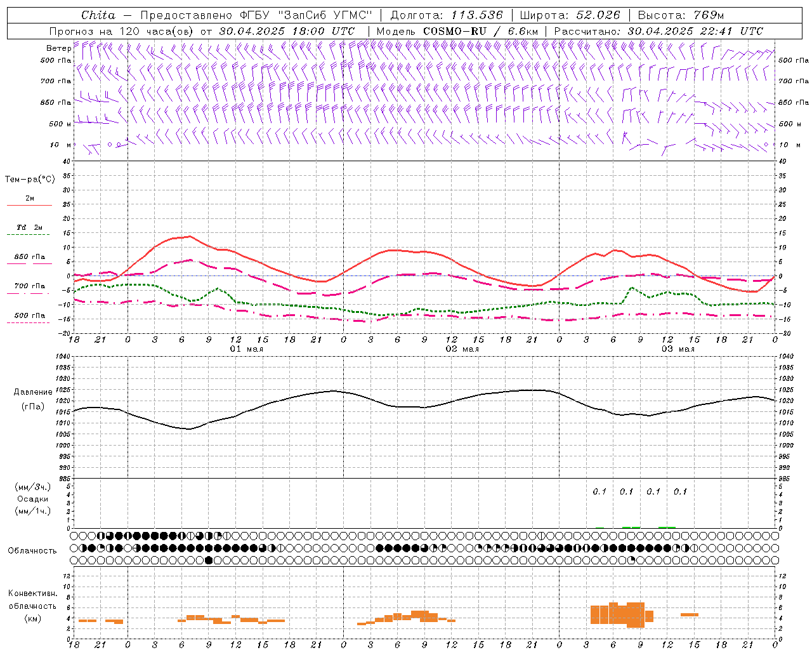The image size is (812, 650).
Task: Click the station name Chita in the header
Action: pos(98,15)
